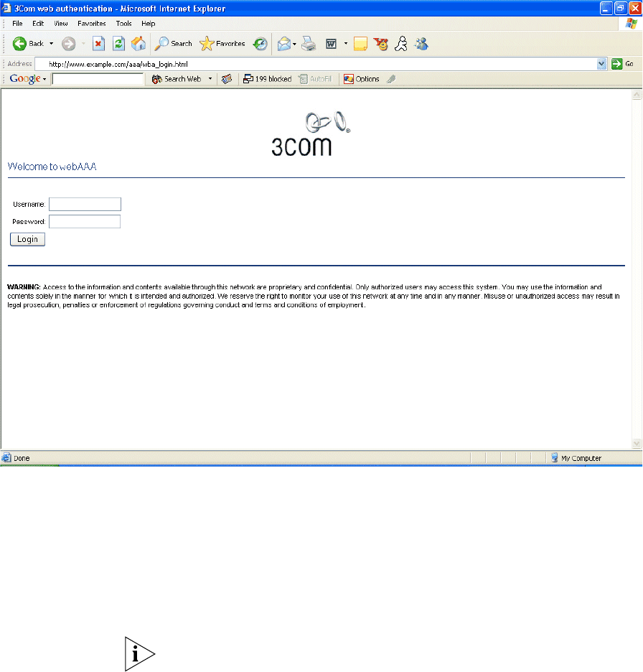643x672 pixels.
Task: Minimize the Internet Explorer window
Action: (x=606, y=8)
